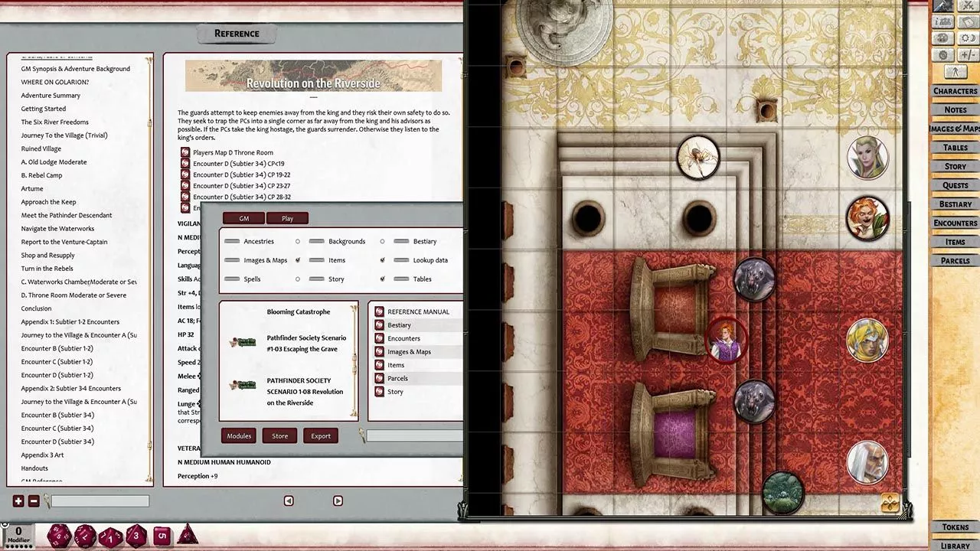Toggle the Lookup data module switch

click(401, 260)
